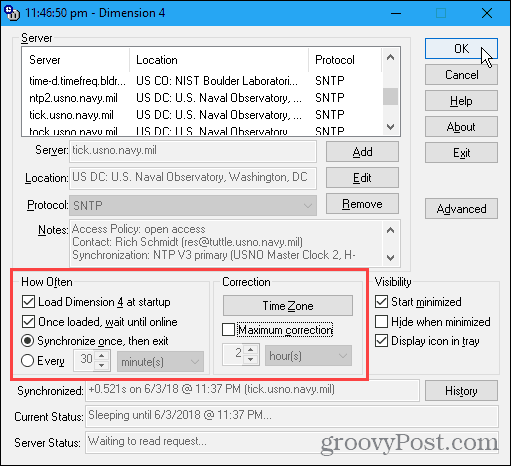The image size is (511, 466).
Task: Click the Notes box scroll up arrow
Action: click(390, 230)
